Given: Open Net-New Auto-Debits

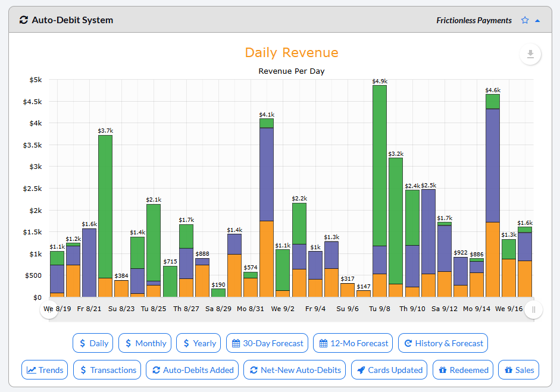Looking at the screenshot, I should point(295,370).
